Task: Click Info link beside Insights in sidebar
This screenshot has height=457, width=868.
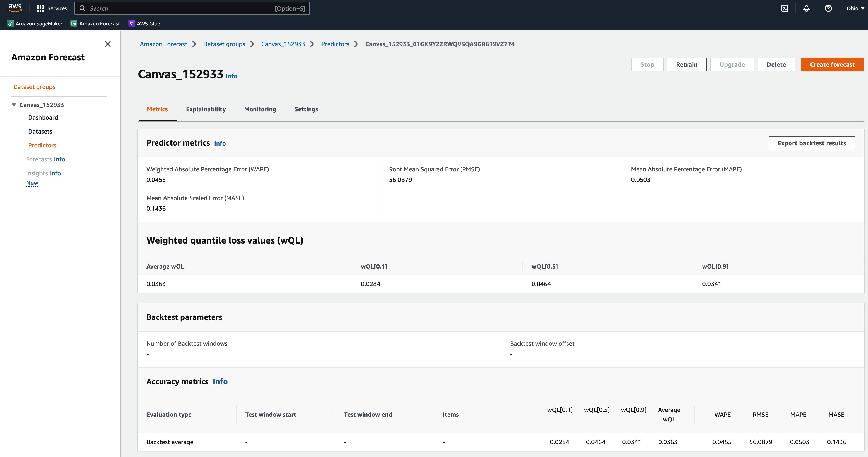Action: pyautogui.click(x=55, y=173)
